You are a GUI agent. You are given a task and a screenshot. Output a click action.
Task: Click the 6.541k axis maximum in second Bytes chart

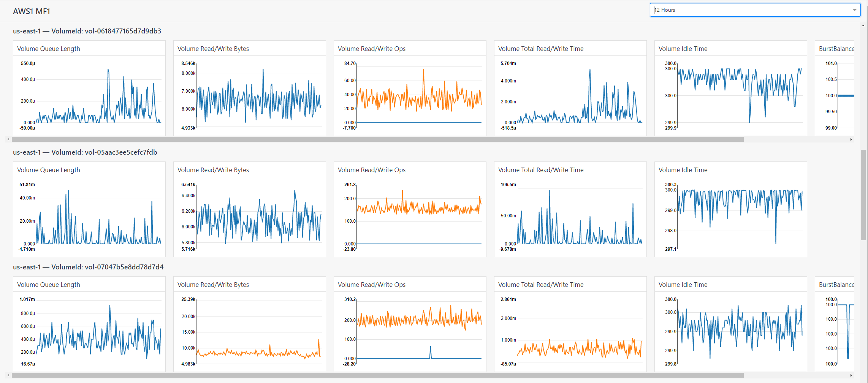tap(188, 185)
